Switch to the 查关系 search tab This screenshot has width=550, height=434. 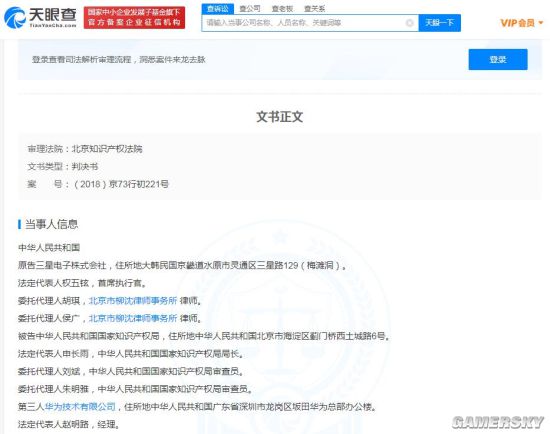315,9
